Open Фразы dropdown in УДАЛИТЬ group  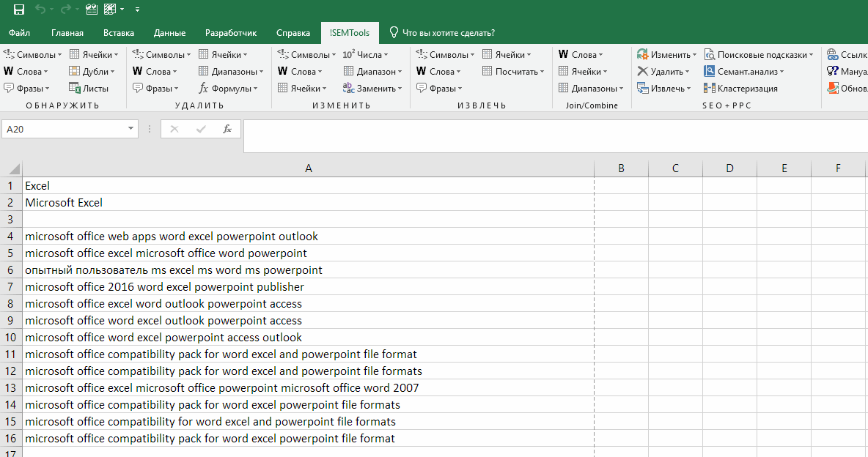pyautogui.click(x=155, y=88)
